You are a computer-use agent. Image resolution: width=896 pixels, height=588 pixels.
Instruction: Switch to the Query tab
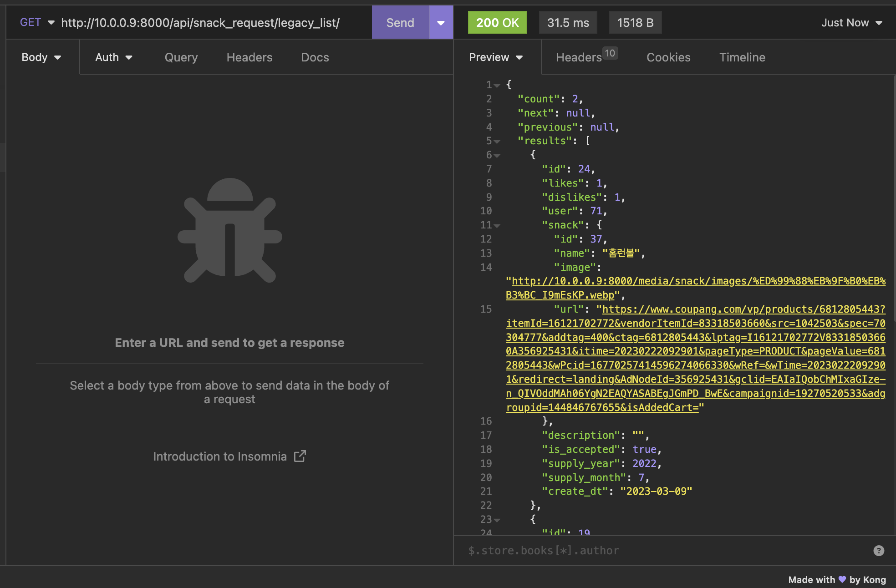click(x=181, y=57)
